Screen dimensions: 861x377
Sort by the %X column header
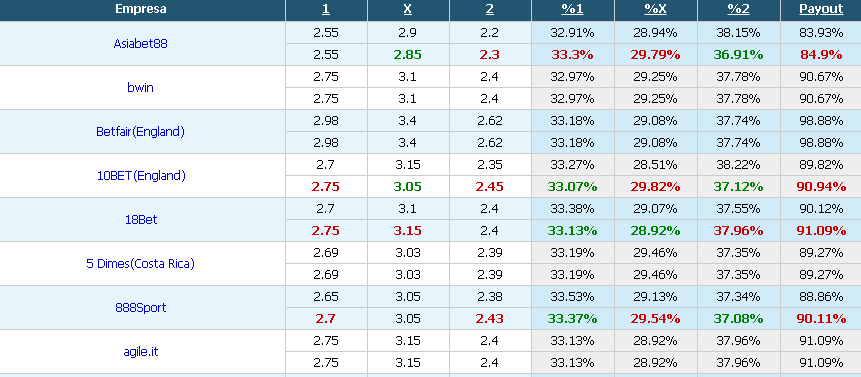(655, 9)
